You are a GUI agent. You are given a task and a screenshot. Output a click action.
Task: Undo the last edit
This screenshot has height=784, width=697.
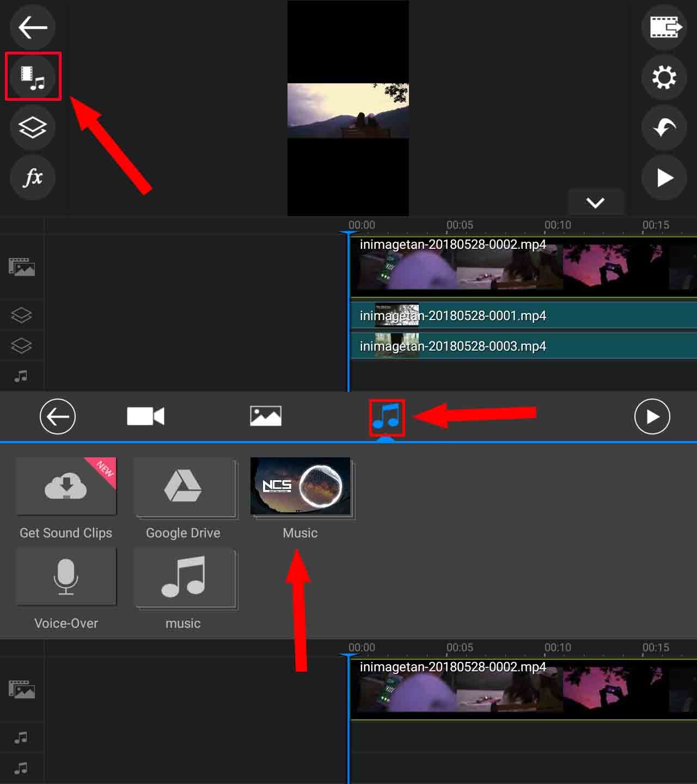(664, 127)
